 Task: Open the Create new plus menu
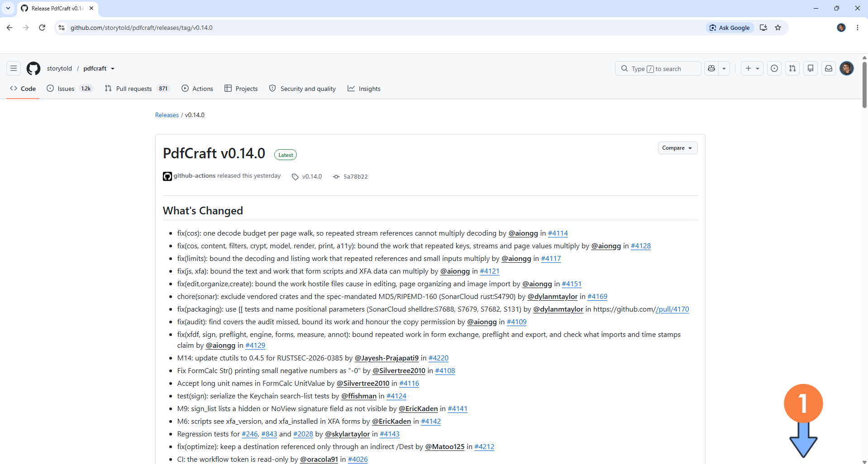click(752, 68)
